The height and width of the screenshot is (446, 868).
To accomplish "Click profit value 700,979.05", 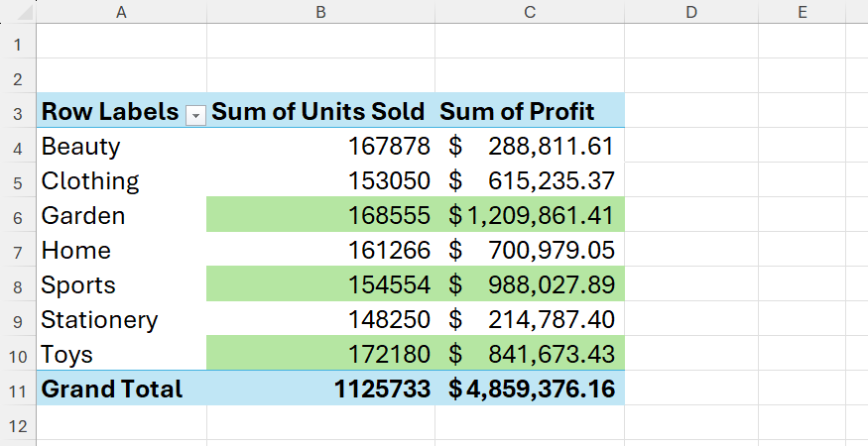I will (551, 251).
